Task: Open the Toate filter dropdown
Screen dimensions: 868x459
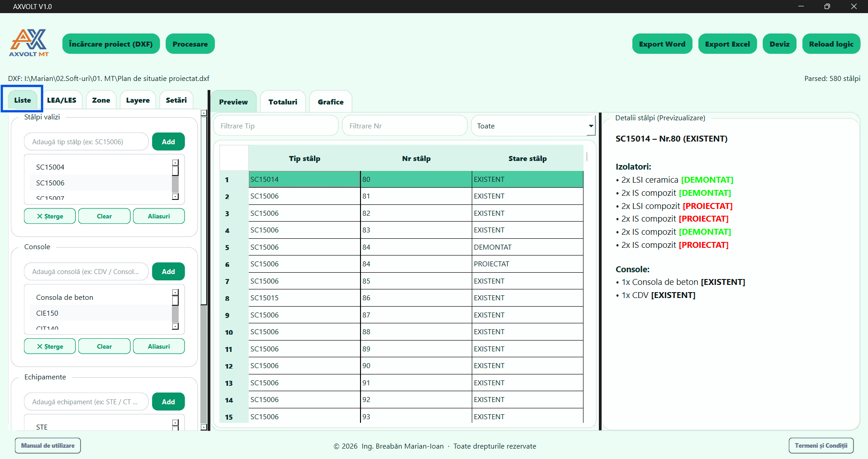Action: (x=533, y=126)
